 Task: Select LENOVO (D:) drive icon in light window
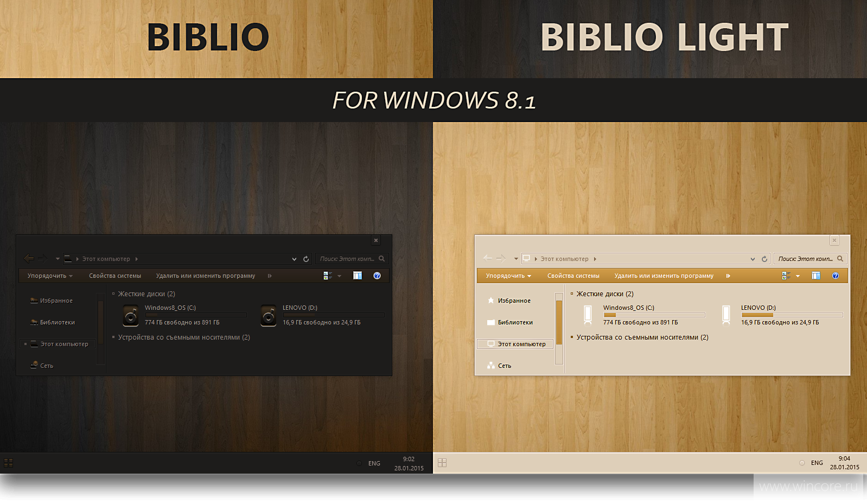click(726, 315)
